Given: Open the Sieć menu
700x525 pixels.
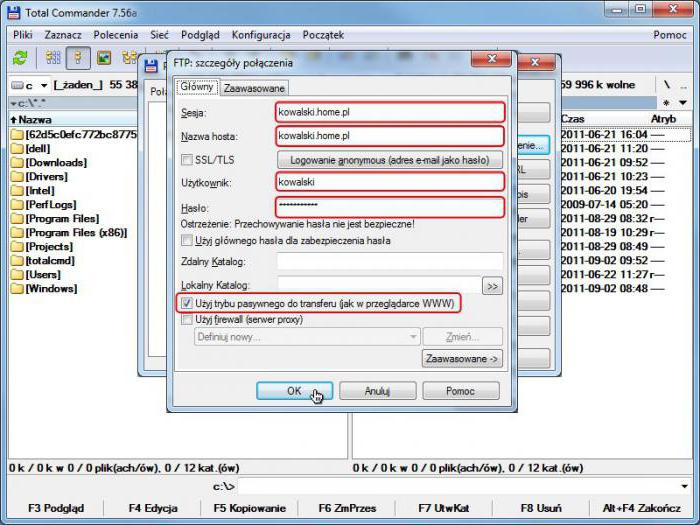Looking at the screenshot, I should point(159,35).
